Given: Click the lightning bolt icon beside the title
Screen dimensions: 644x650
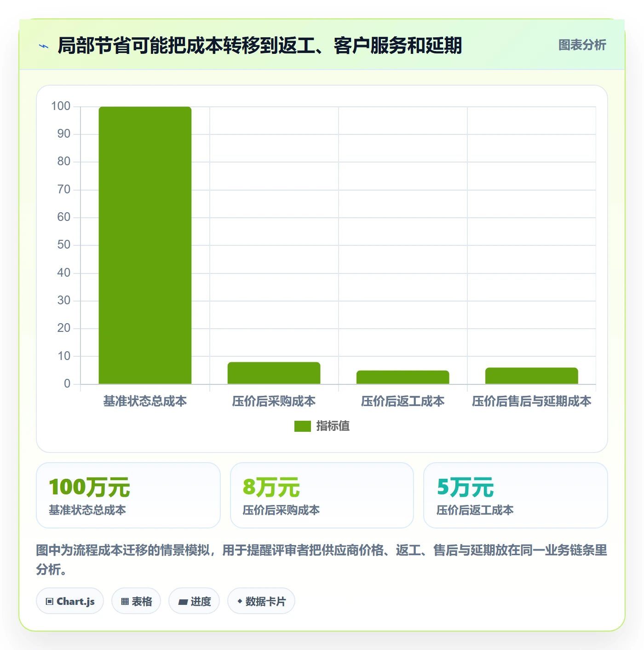Looking at the screenshot, I should click(44, 46).
